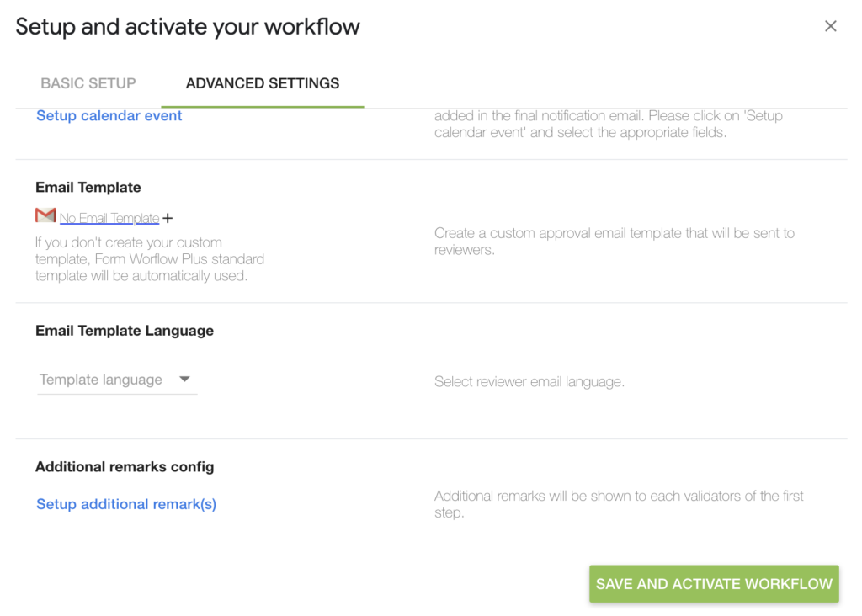Screen dimensions: 862x616
Task: Click the 'added in the final notification email' text
Action: [x=608, y=125]
